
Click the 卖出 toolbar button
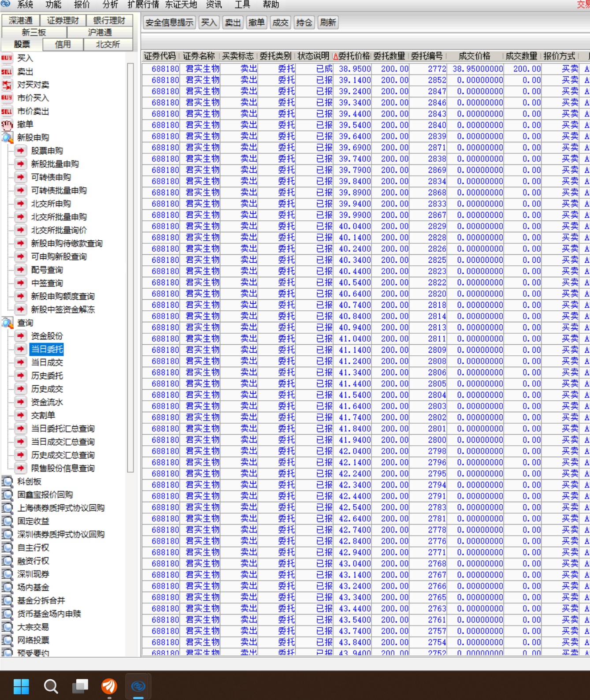(x=233, y=22)
